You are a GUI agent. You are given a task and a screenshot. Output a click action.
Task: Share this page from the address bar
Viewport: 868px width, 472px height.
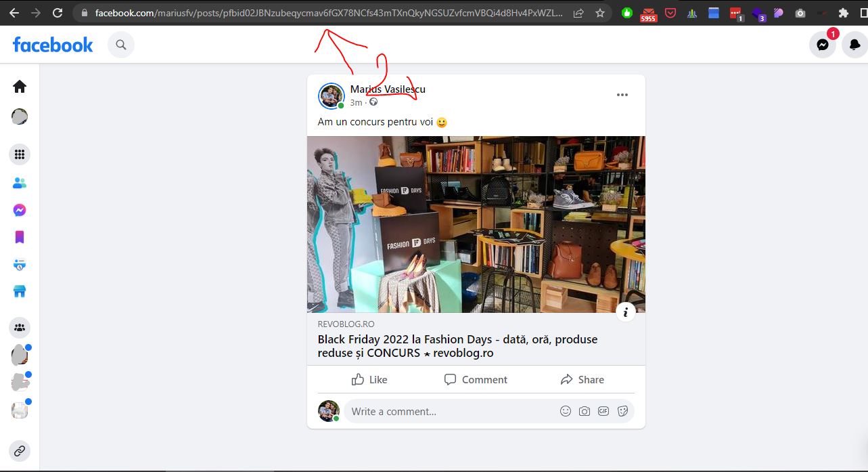pyautogui.click(x=579, y=13)
